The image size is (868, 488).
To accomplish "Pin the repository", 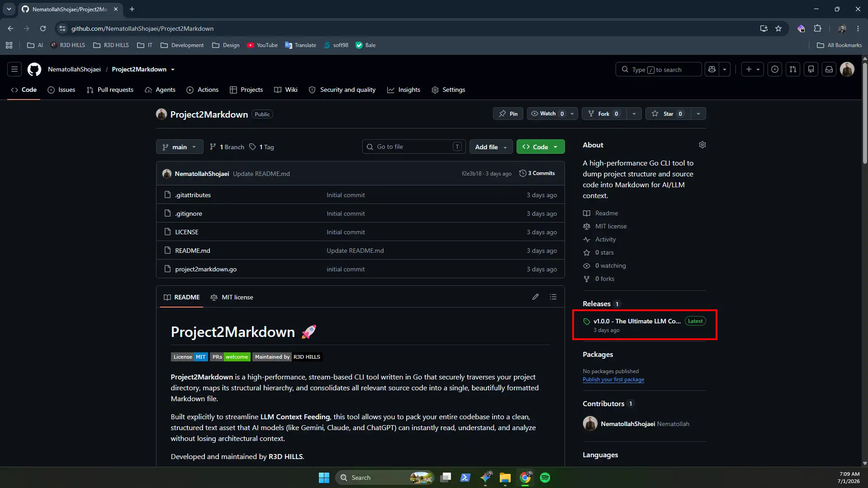I will coord(508,114).
